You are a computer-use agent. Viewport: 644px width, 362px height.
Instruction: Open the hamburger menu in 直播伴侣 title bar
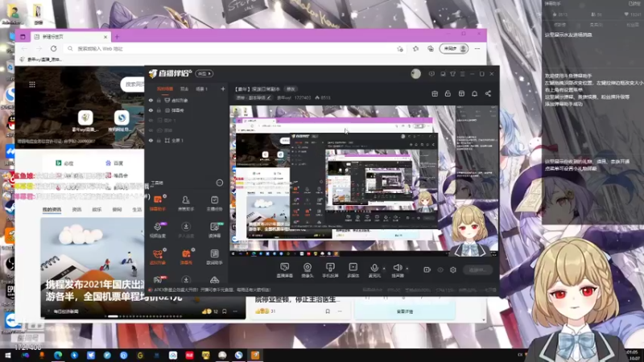point(462,74)
